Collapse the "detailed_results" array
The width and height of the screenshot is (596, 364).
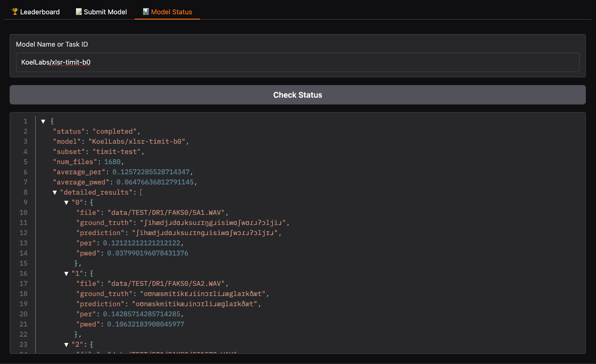55,193
